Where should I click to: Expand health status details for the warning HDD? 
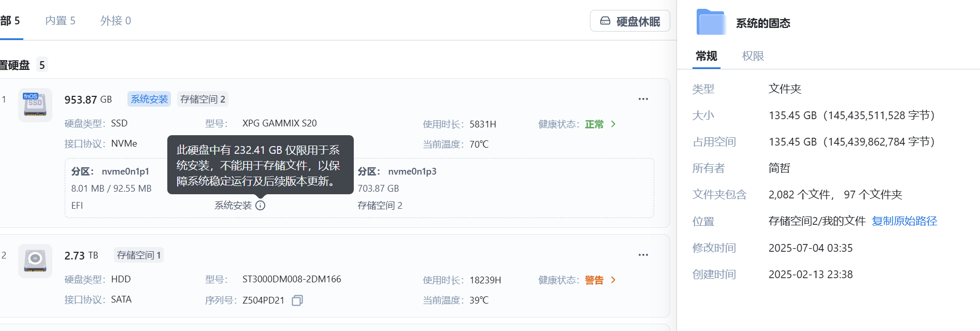613,280
